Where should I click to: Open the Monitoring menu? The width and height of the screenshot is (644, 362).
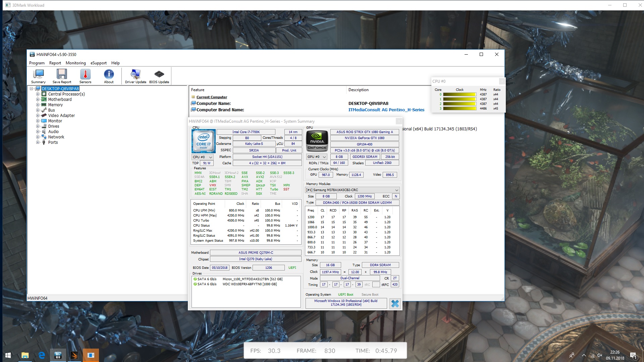click(75, 63)
